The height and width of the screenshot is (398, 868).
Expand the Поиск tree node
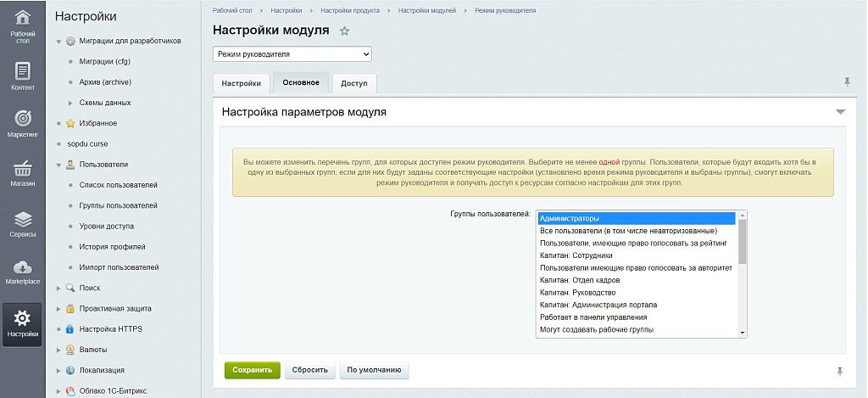click(x=59, y=289)
